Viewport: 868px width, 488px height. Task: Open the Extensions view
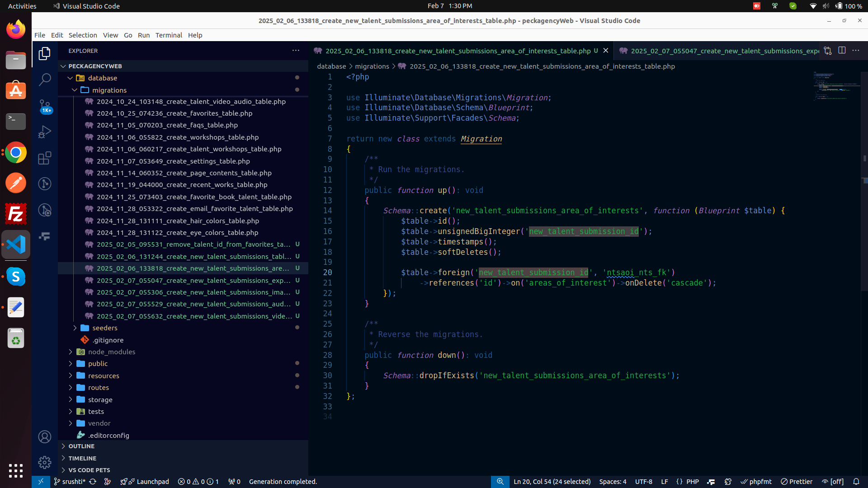(45, 158)
